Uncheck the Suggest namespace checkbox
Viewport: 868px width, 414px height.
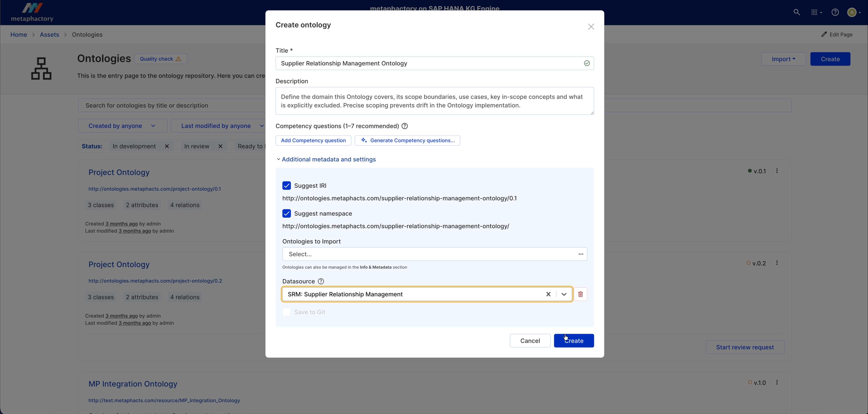(287, 214)
